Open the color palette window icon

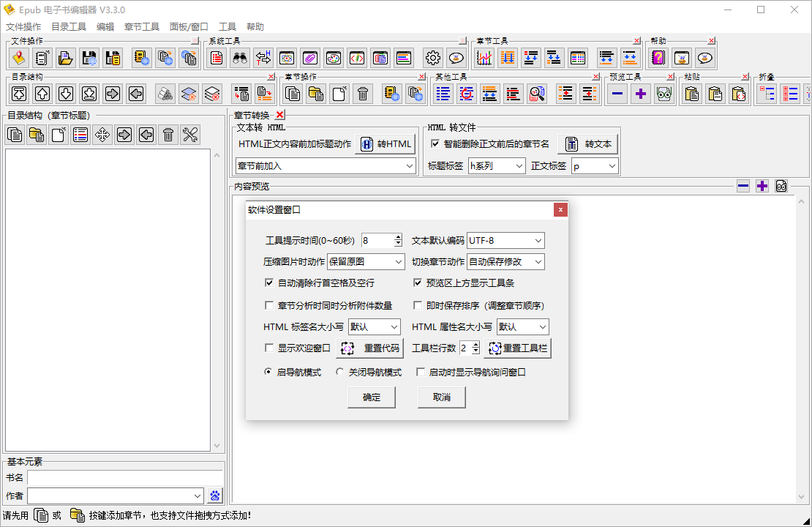pos(334,58)
